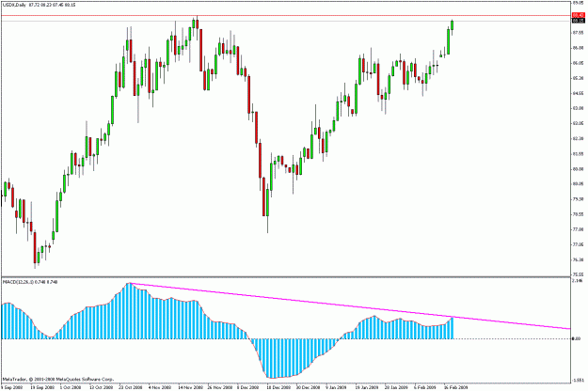This screenshot has width=588, height=391.
Task: Click the red price tag on the price axis
Action: (579, 15)
